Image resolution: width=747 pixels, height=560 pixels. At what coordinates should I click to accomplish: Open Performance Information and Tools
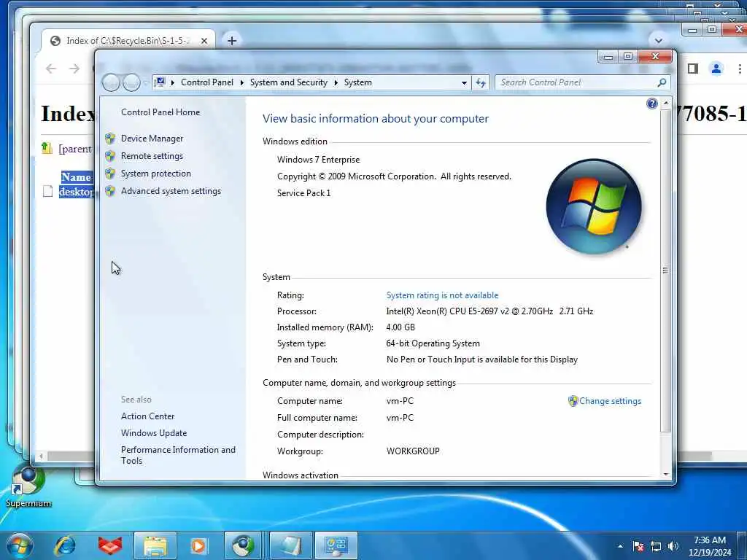pos(178,455)
